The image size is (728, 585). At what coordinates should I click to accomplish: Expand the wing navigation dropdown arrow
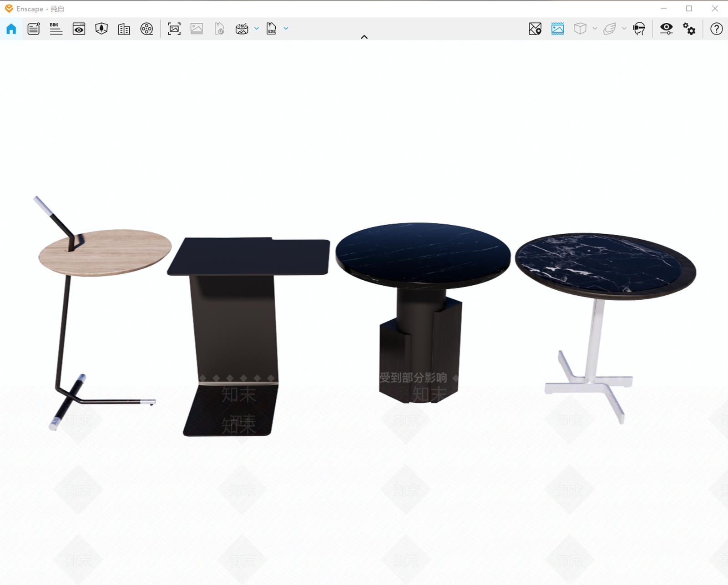point(624,28)
